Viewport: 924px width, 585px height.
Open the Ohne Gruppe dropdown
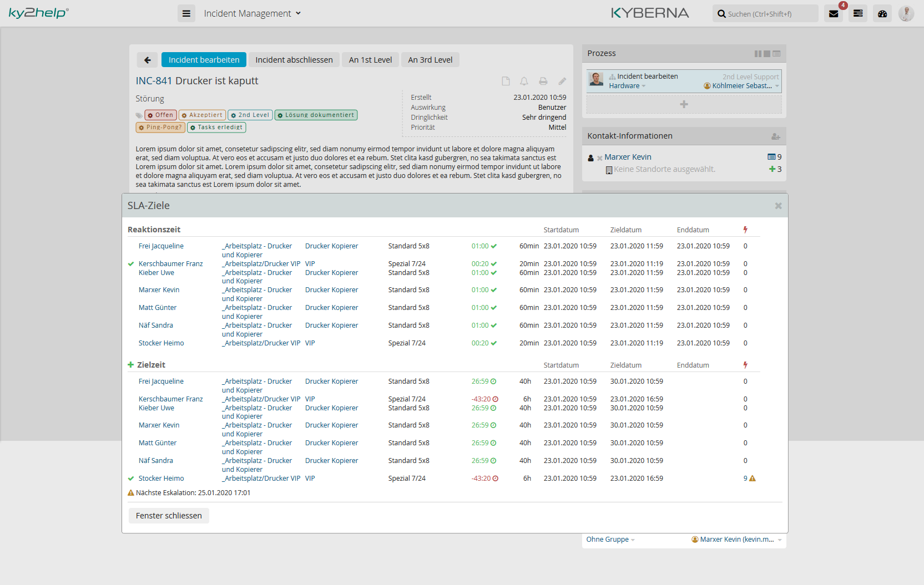coord(609,539)
